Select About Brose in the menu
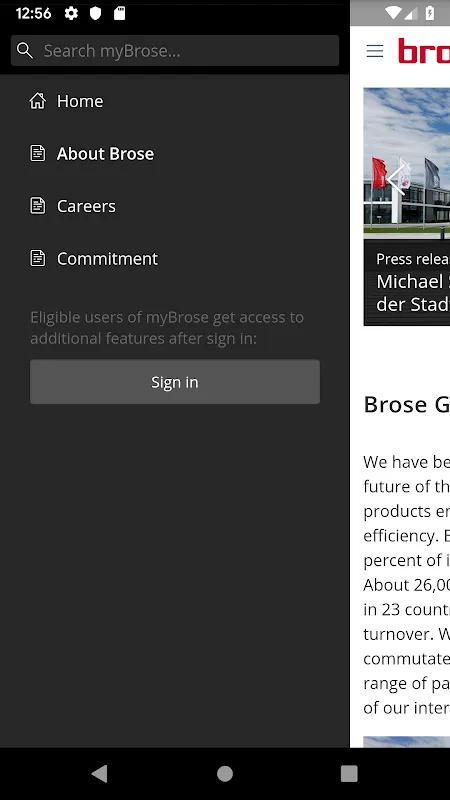450x800 pixels. click(175, 154)
